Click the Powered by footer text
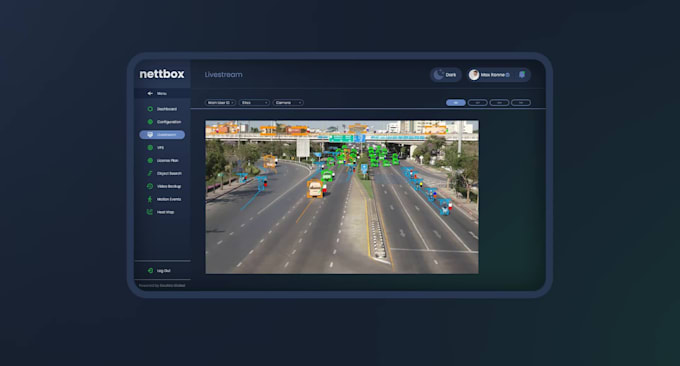Viewport: 680px width, 366px height. pos(162,285)
